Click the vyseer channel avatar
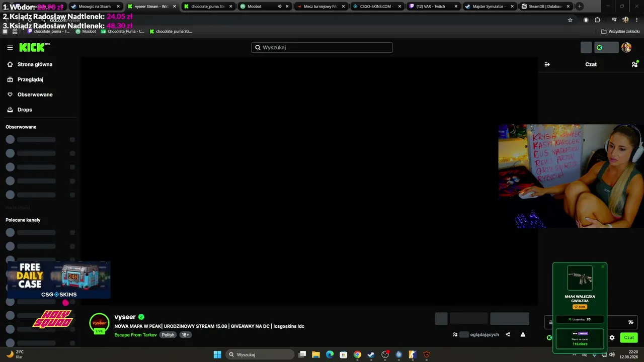644x362 pixels. click(x=99, y=323)
